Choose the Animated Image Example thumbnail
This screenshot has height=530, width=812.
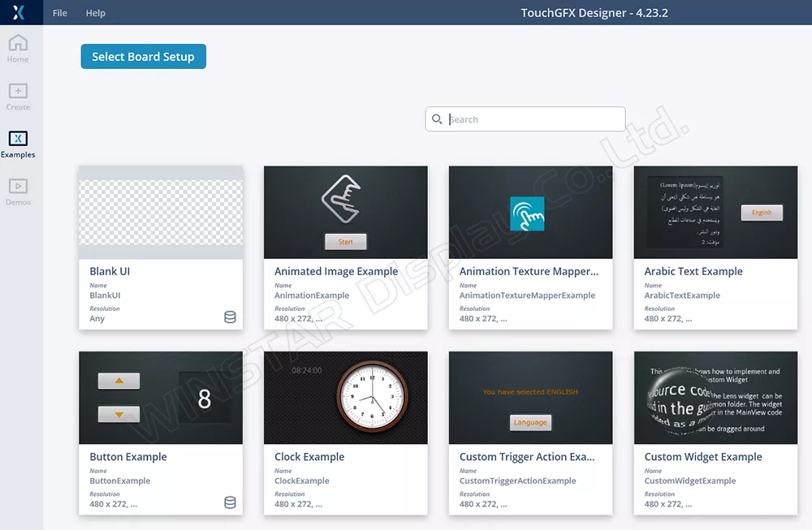pos(346,213)
